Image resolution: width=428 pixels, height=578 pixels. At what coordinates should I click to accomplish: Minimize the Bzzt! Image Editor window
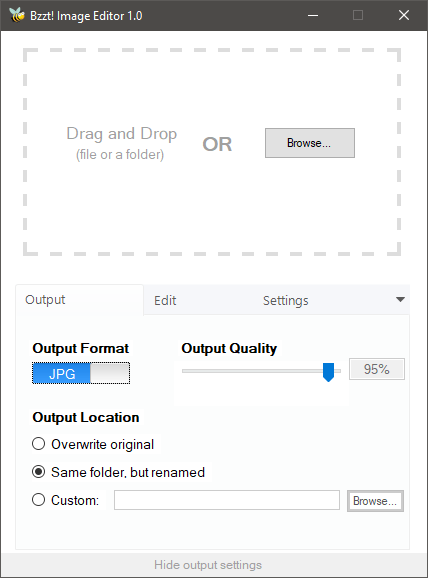click(313, 15)
